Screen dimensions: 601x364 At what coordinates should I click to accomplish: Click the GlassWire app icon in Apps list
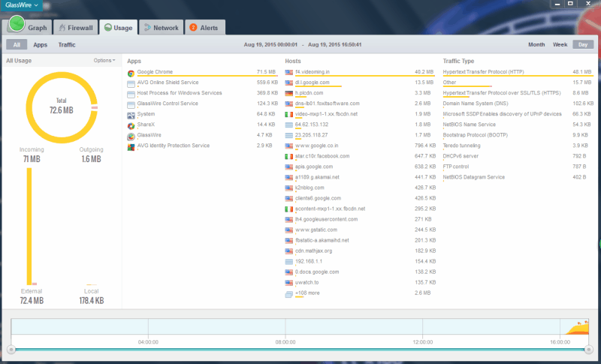pos(131,137)
